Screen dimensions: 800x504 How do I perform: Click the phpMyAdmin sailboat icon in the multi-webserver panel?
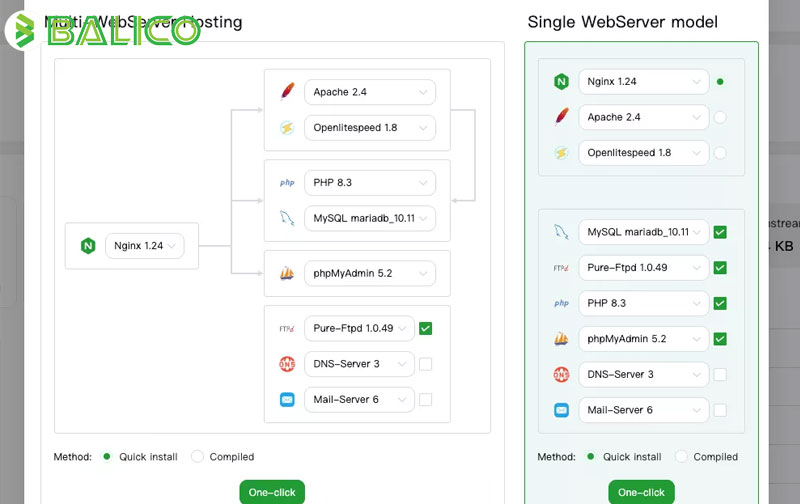pyautogui.click(x=287, y=273)
